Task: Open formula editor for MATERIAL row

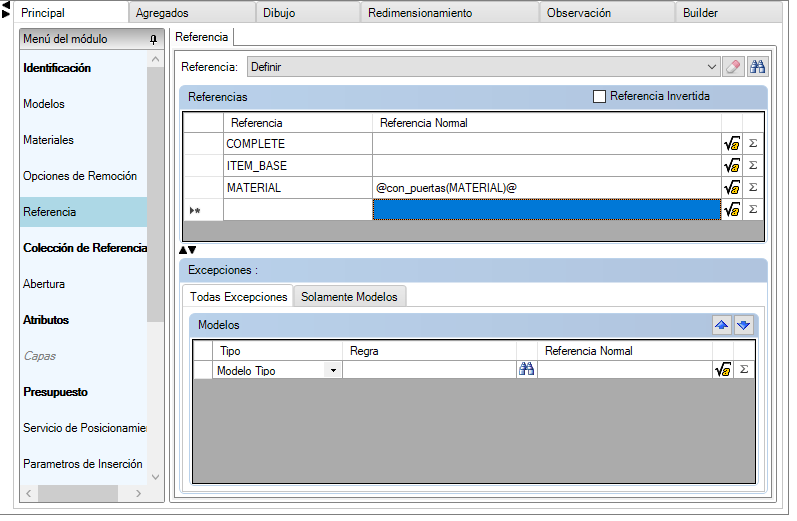Action: click(731, 188)
